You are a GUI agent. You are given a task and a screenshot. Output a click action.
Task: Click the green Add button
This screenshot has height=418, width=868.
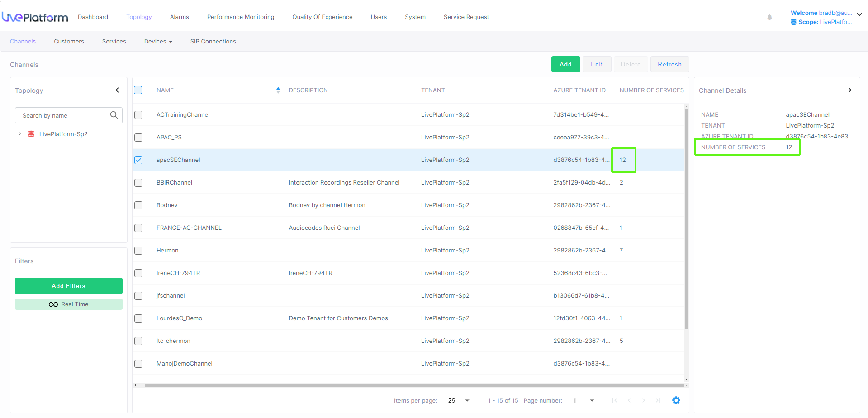point(566,64)
